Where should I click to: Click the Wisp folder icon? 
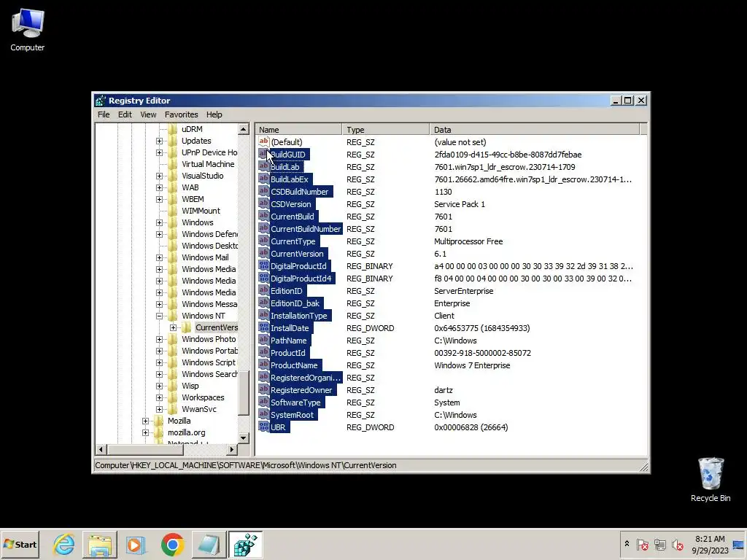pos(172,386)
